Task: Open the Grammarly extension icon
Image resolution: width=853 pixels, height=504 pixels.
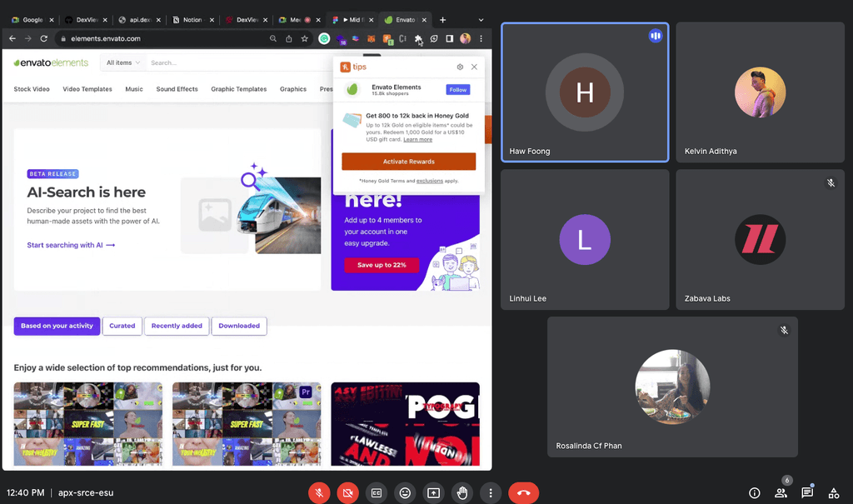Action: tap(324, 38)
